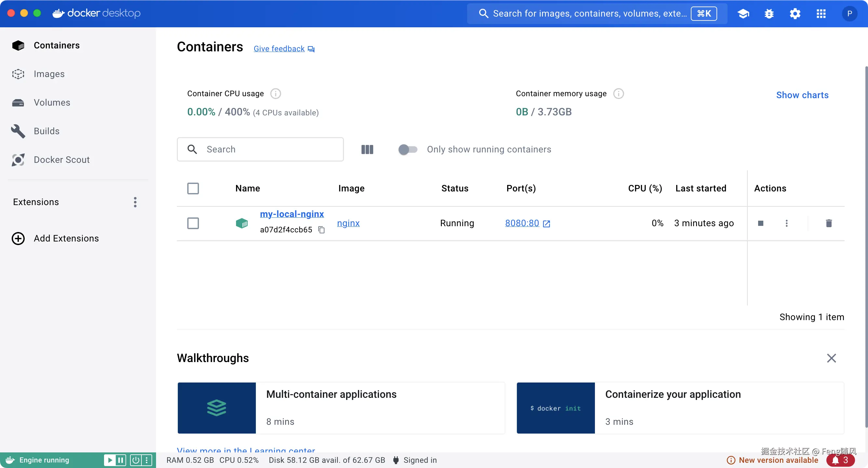868x468 pixels.
Task: Toggle Only show running containers
Action: 407,149
